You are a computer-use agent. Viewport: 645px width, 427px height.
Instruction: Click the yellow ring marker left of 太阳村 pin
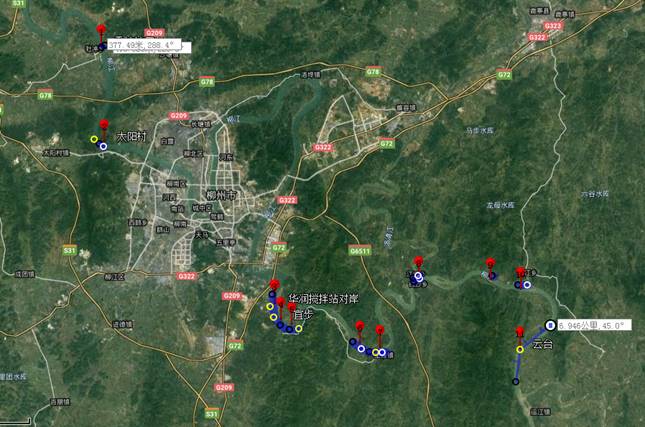94,139
